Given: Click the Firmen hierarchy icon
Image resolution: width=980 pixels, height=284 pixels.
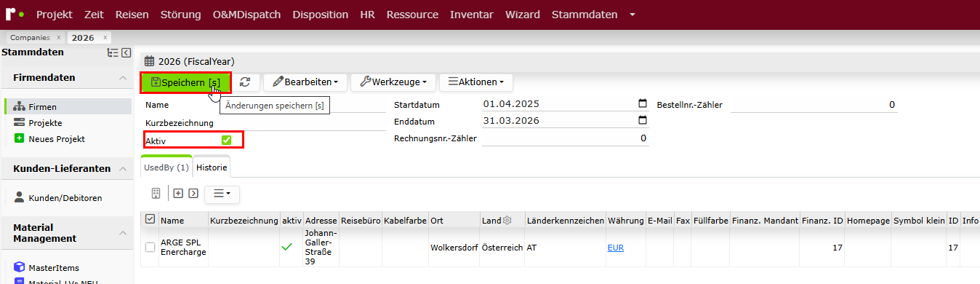Looking at the screenshot, I should coord(20,107).
